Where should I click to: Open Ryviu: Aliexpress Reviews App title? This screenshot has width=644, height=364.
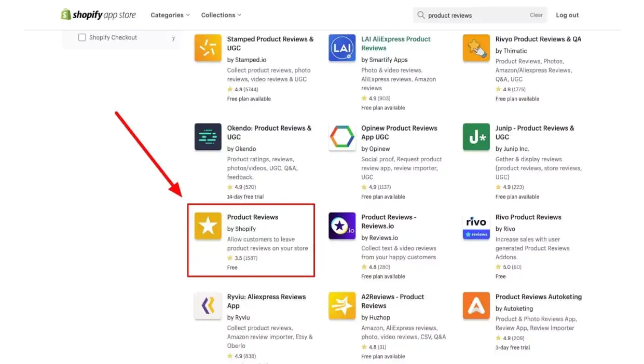click(266, 301)
